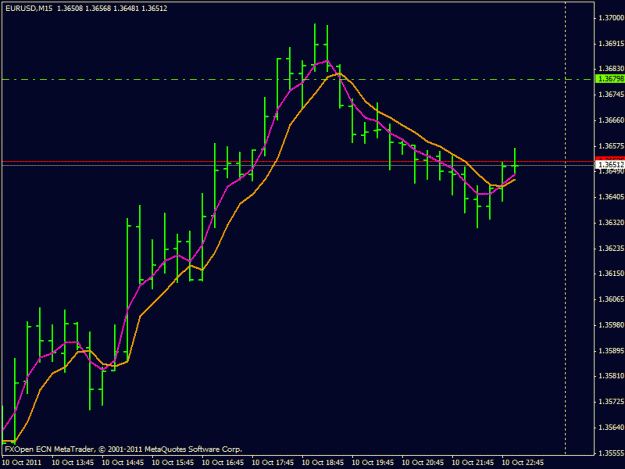The width and height of the screenshot is (625, 469).
Task: Click the 10 Oct 2011 date label
Action: point(22,462)
